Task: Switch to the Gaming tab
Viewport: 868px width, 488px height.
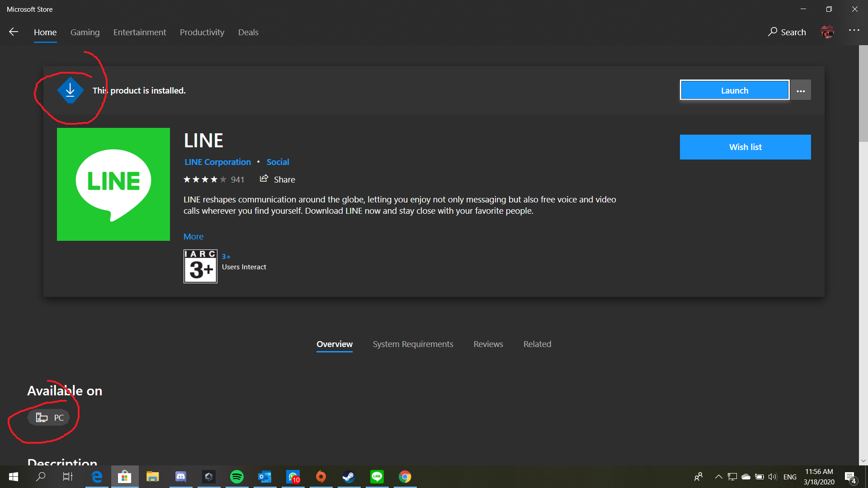Action: click(x=85, y=32)
